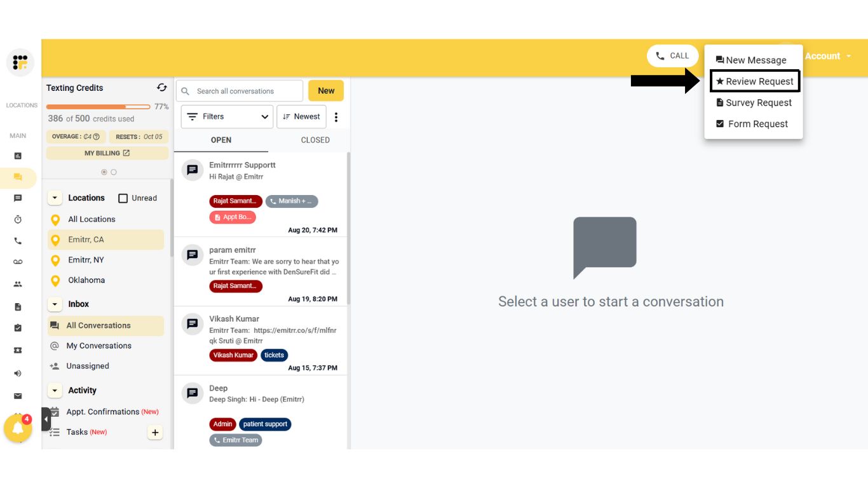868x488 pixels.
Task: Open Contacts using the people icon
Action: 19,283
